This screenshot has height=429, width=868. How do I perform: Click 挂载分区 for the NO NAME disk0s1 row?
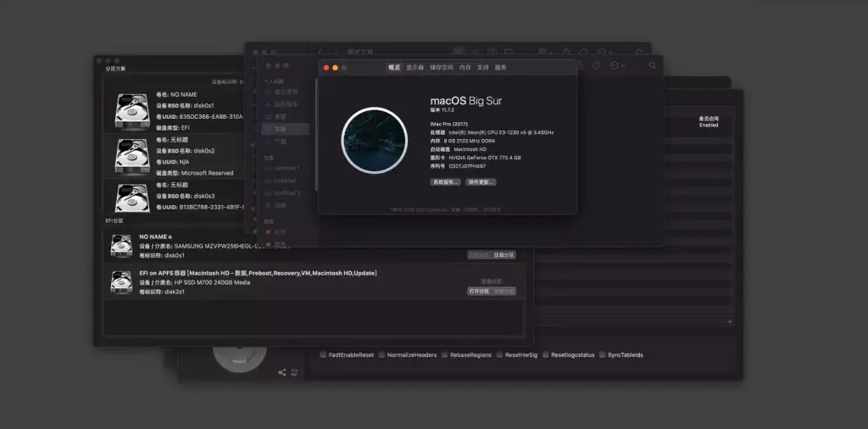[x=504, y=254]
